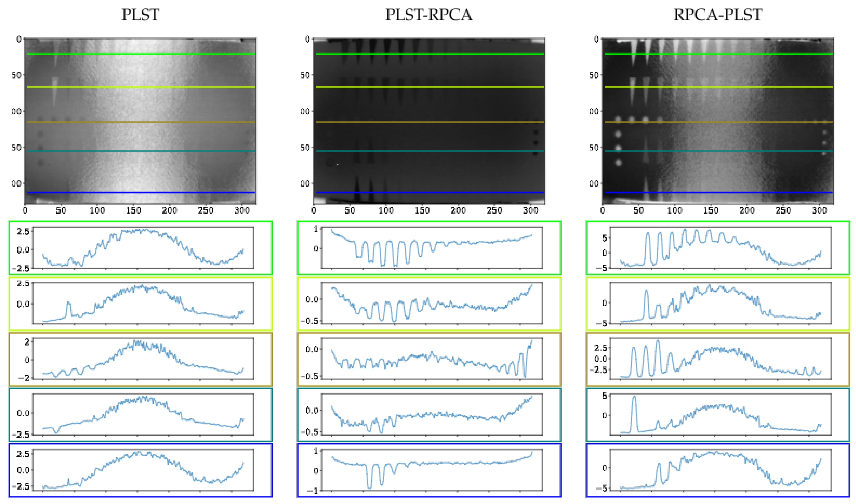
Task: Open the green-bordered PLST-RPCA profile plot
Action: 429,248
